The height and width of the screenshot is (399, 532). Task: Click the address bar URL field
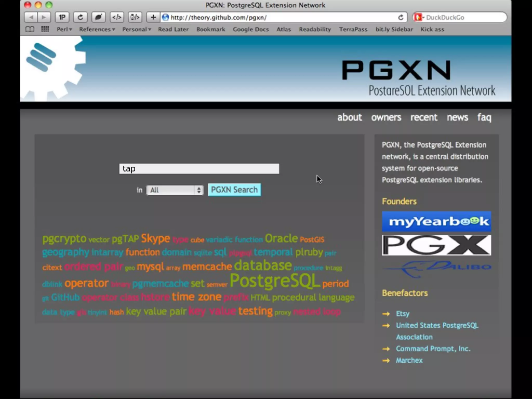pos(283,17)
